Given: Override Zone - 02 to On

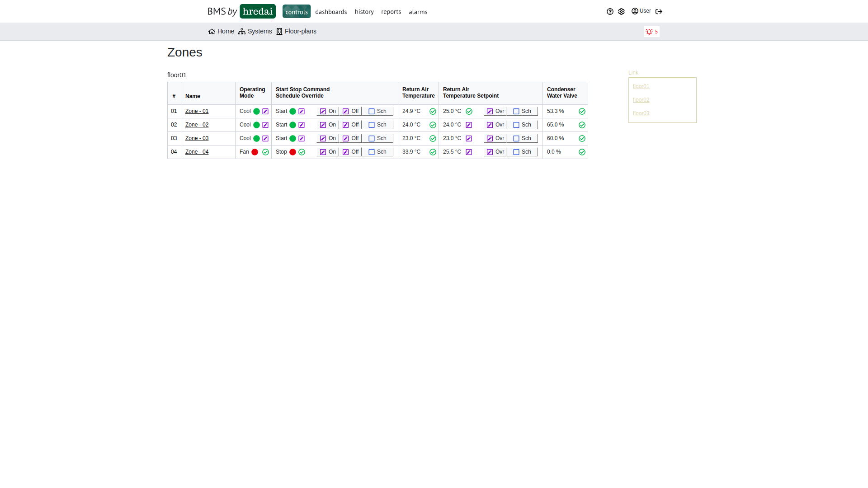Looking at the screenshot, I should pyautogui.click(x=328, y=125).
